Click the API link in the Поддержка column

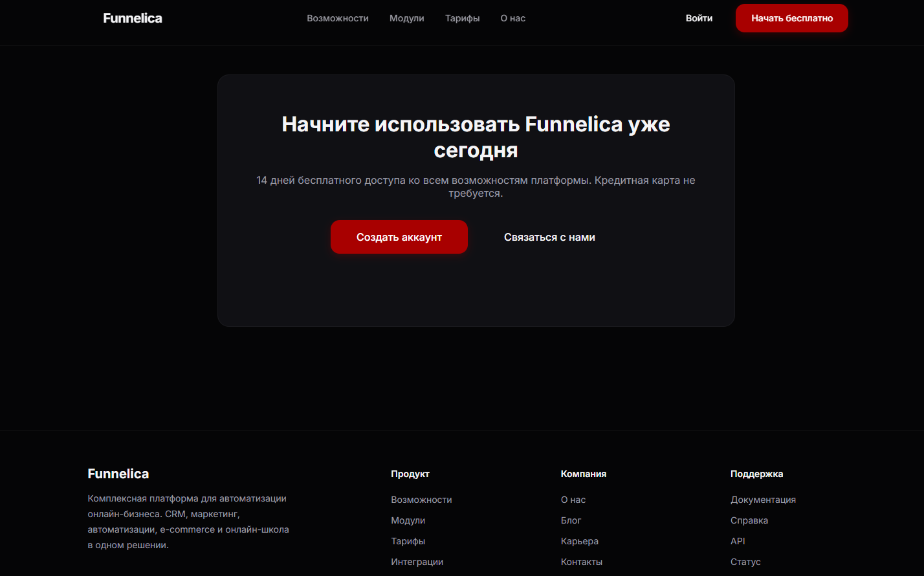[738, 541]
